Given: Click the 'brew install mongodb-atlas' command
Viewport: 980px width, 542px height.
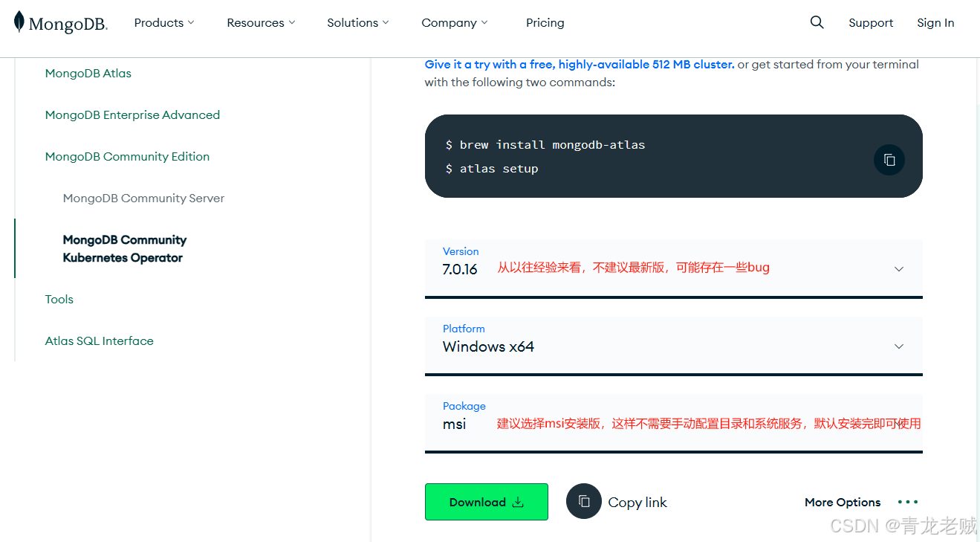Looking at the screenshot, I should click(x=545, y=144).
